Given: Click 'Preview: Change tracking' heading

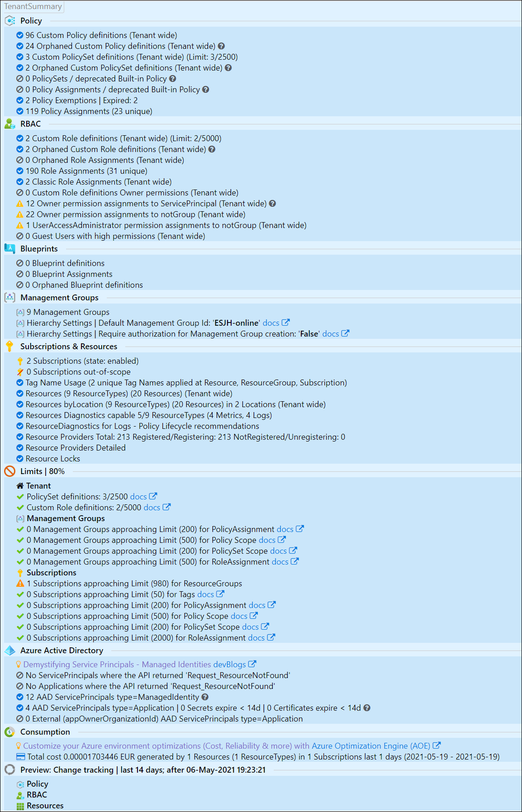Looking at the screenshot, I should pyautogui.click(x=143, y=770).
